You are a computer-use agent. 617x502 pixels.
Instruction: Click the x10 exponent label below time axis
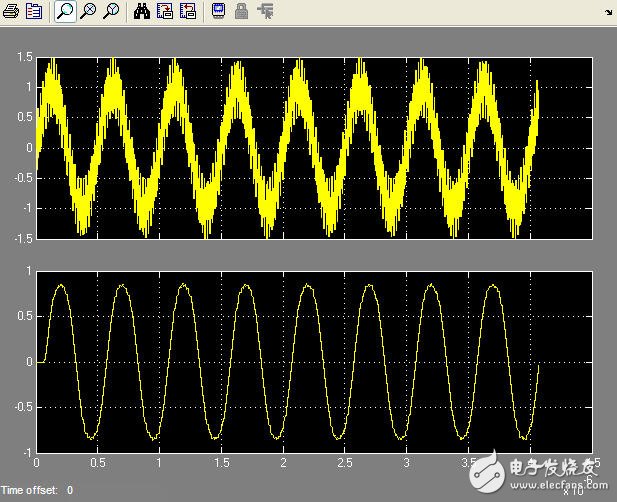pyautogui.click(x=574, y=490)
